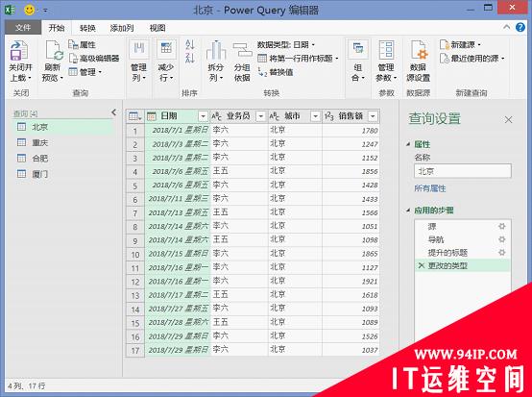532x397 pixels.
Task: Collapse the 属性 section triangle
Action: [x=408, y=144]
